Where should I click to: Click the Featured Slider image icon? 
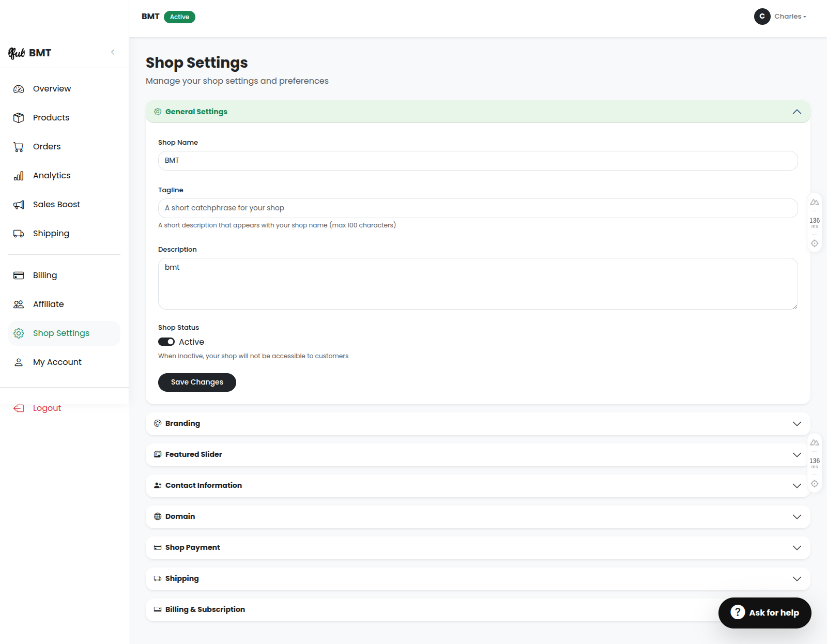tap(158, 454)
